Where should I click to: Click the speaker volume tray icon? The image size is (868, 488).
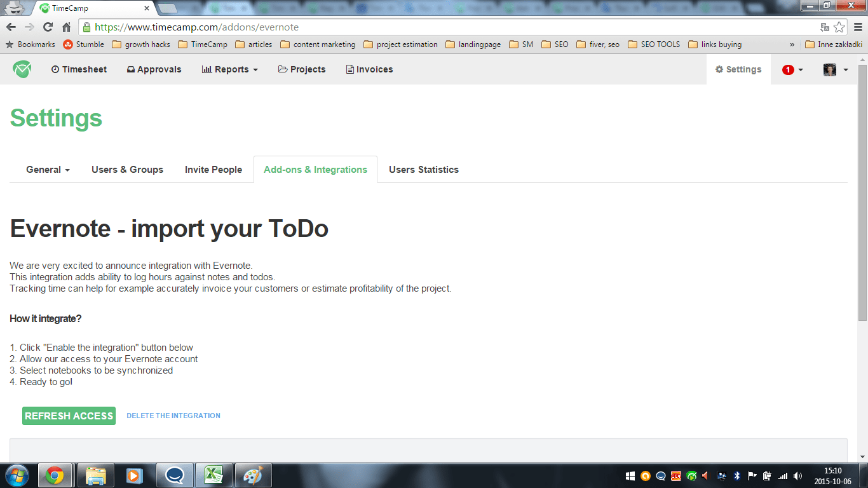tap(798, 475)
